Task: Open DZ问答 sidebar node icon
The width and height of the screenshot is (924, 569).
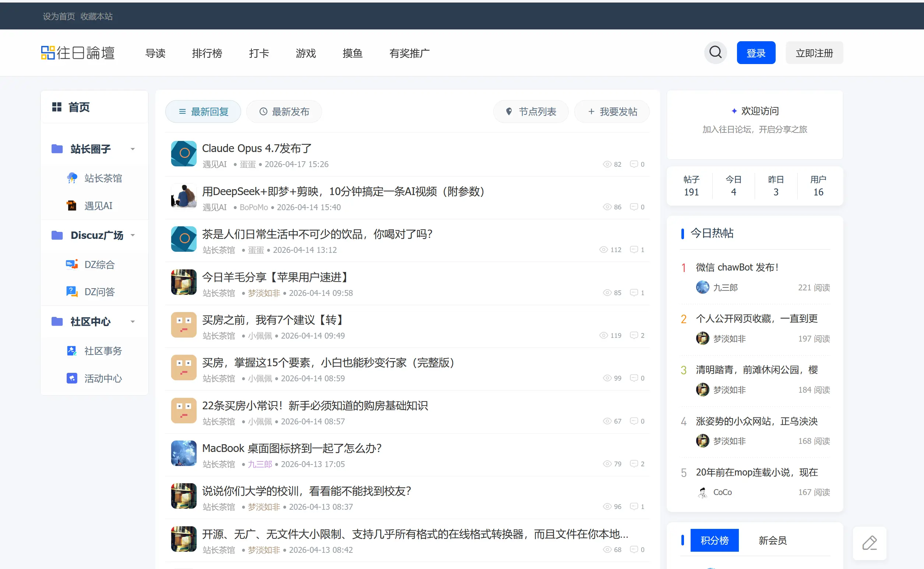Action: click(72, 291)
